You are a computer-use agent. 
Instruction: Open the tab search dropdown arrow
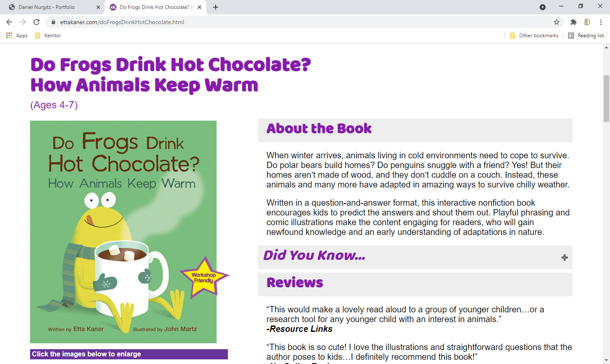coord(543,7)
